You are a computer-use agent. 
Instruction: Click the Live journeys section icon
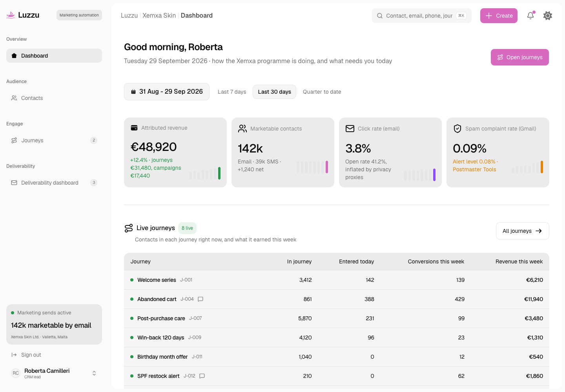click(129, 228)
